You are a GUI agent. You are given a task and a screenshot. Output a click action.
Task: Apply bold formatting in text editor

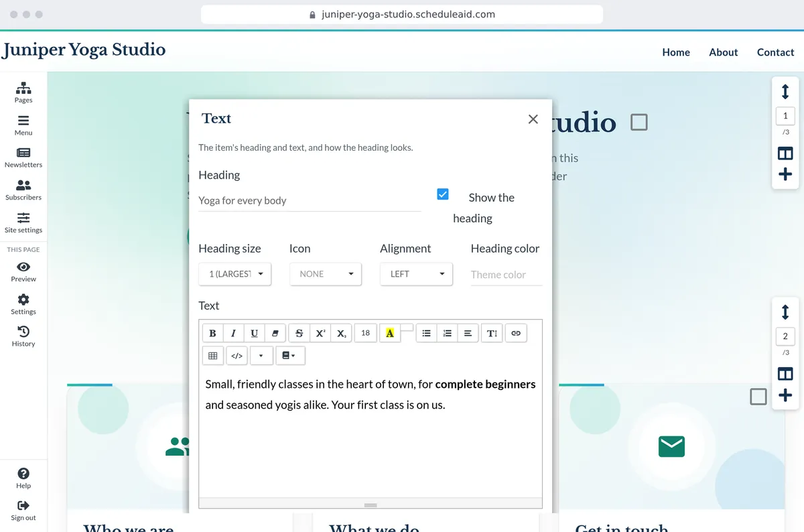(x=212, y=333)
